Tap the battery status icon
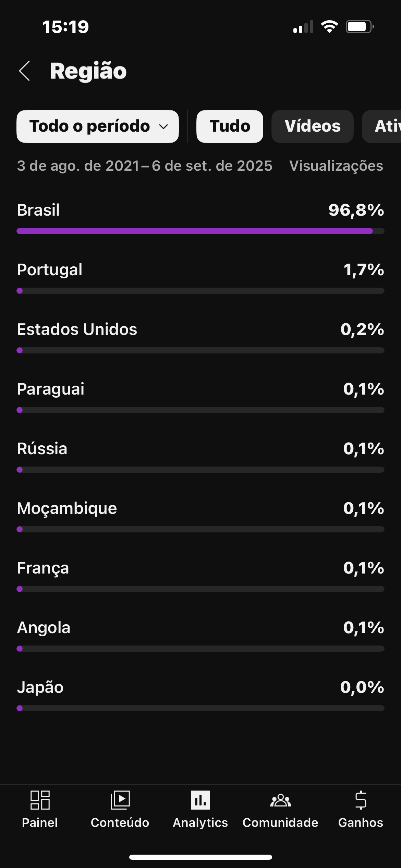 (359, 27)
